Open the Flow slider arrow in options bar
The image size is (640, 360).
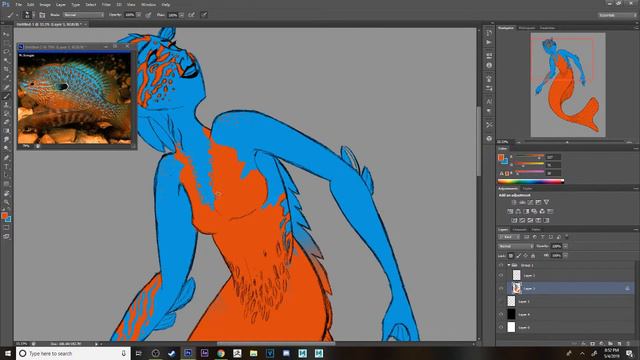181,15
